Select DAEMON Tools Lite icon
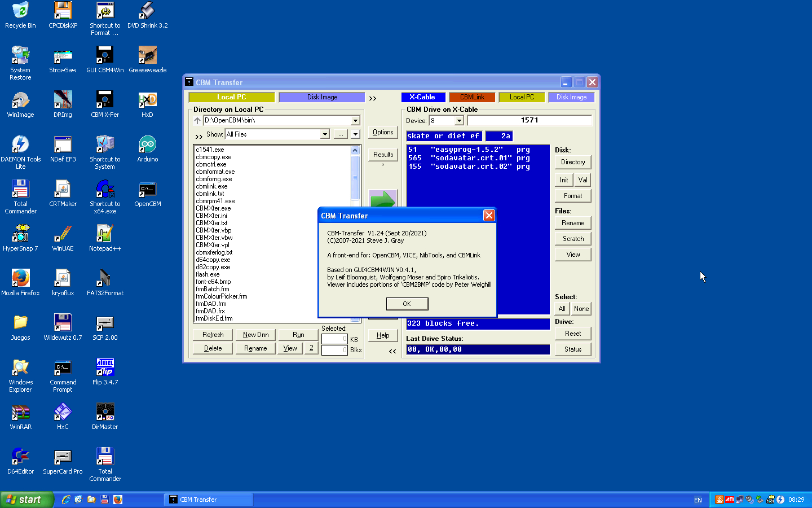The width and height of the screenshot is (812, 508). [x=20, y=152]
